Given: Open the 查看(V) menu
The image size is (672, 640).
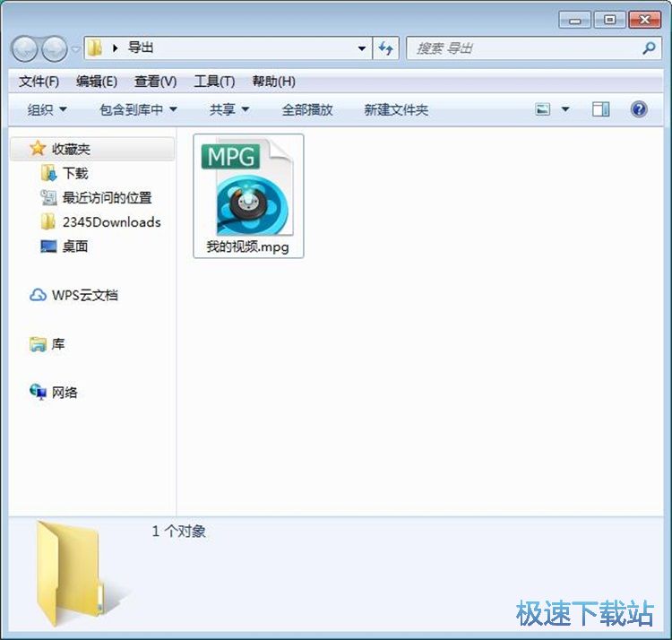Looking at the screenshot, I should pos(156,81).
